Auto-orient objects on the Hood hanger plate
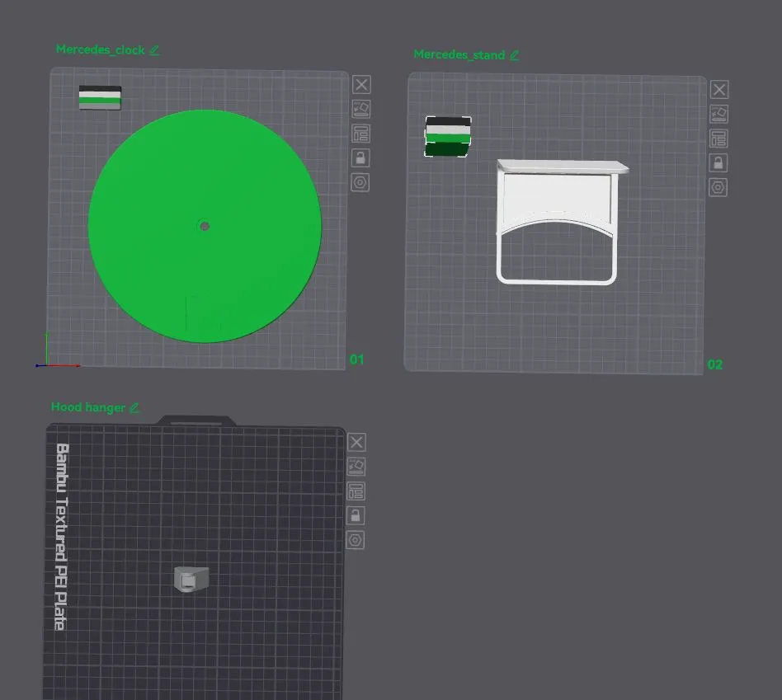Viewport: 782px width, 700px height. point(356,467)
